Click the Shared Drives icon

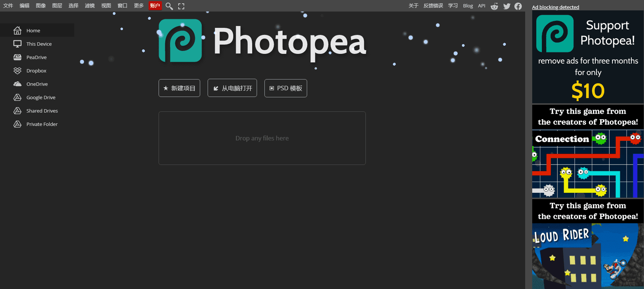click(17, 111)
